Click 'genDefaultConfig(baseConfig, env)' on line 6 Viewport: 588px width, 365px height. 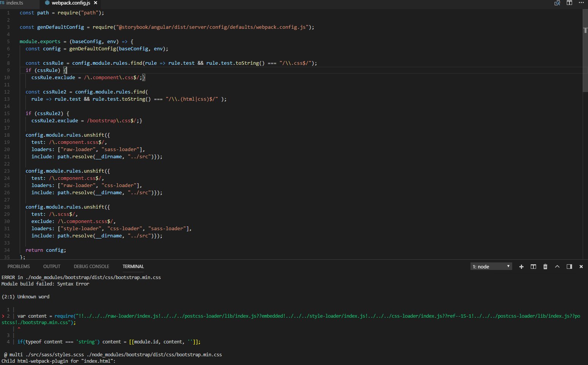click(x=117, y=49)
